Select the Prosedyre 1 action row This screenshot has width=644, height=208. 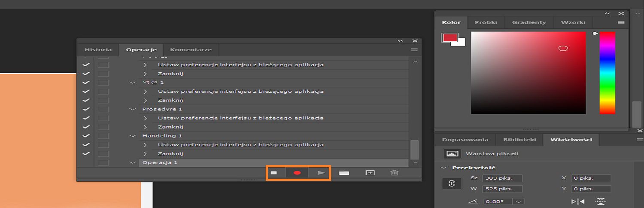pos(273,109)
